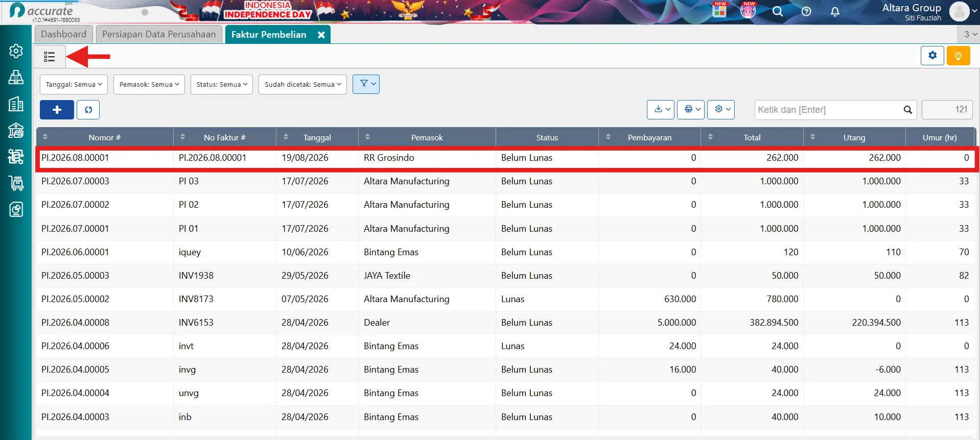Screen dimensions: 980x440
Task: Open invoice PI.2026.07.00003
Action: (x=505, y=181)
